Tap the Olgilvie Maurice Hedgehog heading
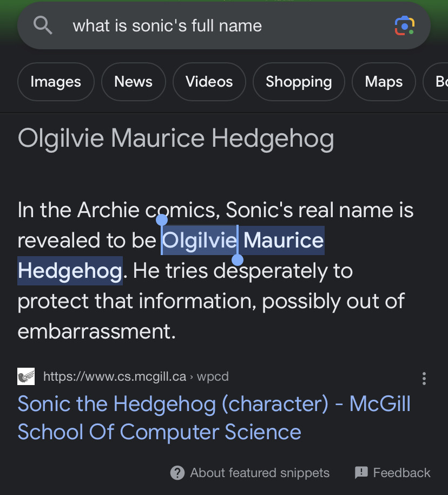 pyautogui.click(x=176, y=139)
